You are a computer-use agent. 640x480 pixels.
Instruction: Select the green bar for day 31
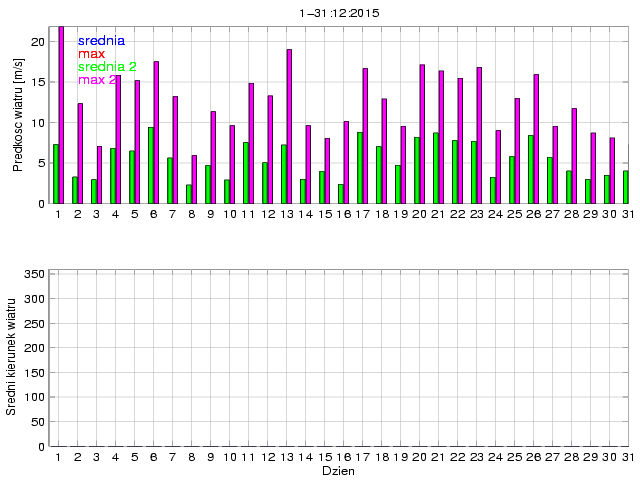click(x=626, y=187)
